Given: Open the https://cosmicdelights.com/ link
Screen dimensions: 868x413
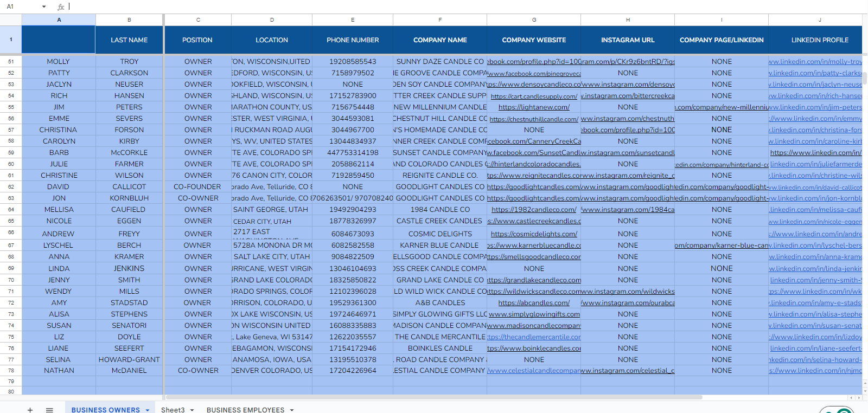Looking at the screenshot, I should click(534, 234).
